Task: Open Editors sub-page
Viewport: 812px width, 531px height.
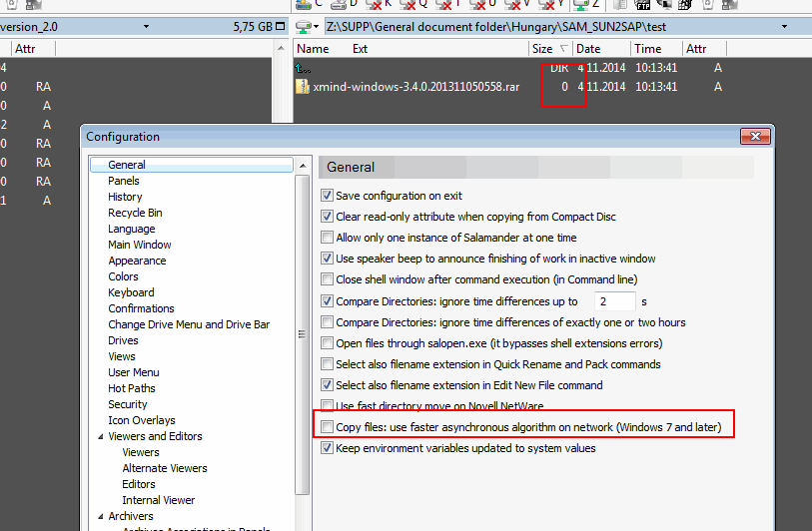Action: point(139,484)
